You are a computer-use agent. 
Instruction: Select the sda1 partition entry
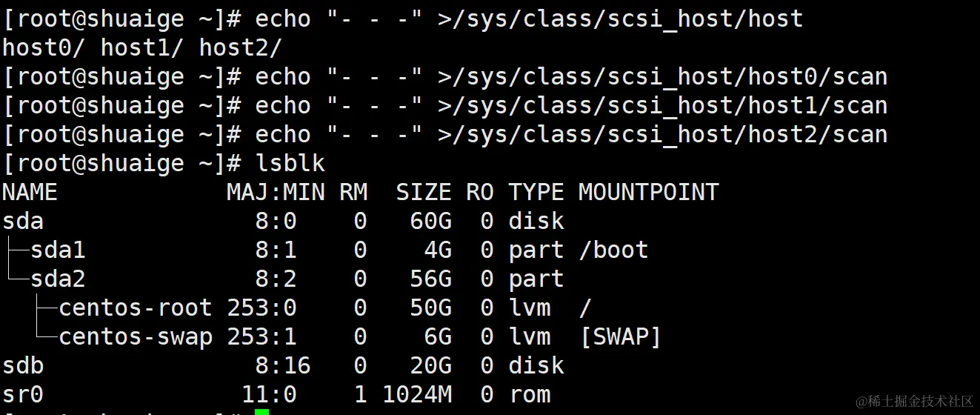click(58, 250)
